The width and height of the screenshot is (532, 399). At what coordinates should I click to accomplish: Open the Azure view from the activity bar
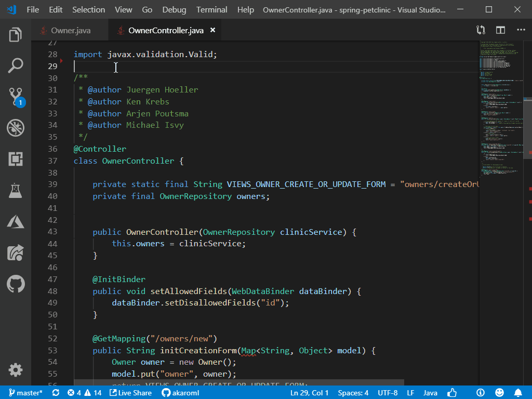point(16,222)
